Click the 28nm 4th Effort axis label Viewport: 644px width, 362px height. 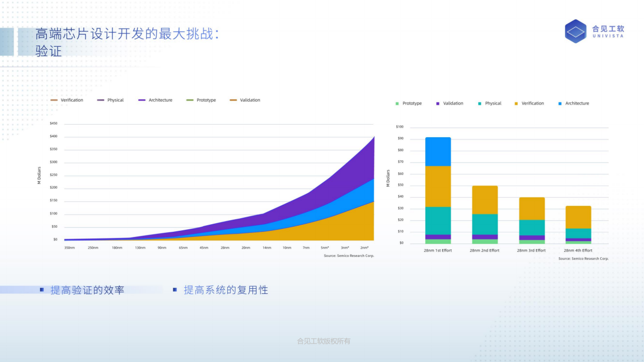tap(578, 250)
